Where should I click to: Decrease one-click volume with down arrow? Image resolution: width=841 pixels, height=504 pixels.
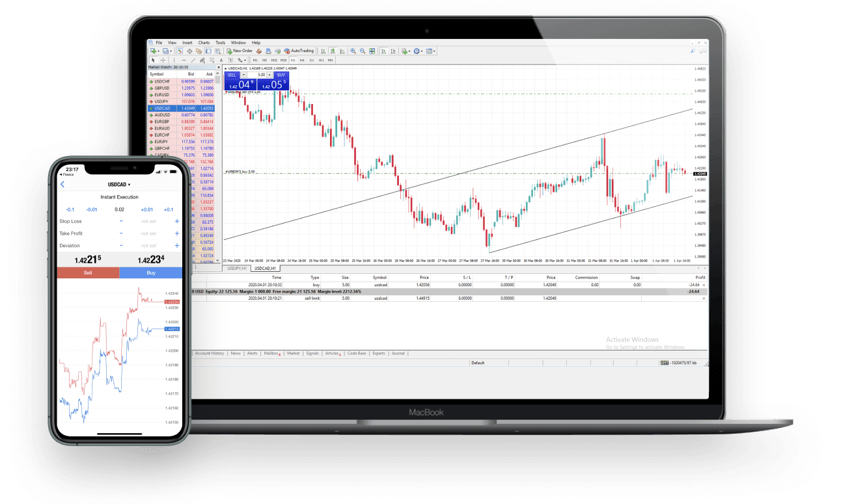(244, 75)
